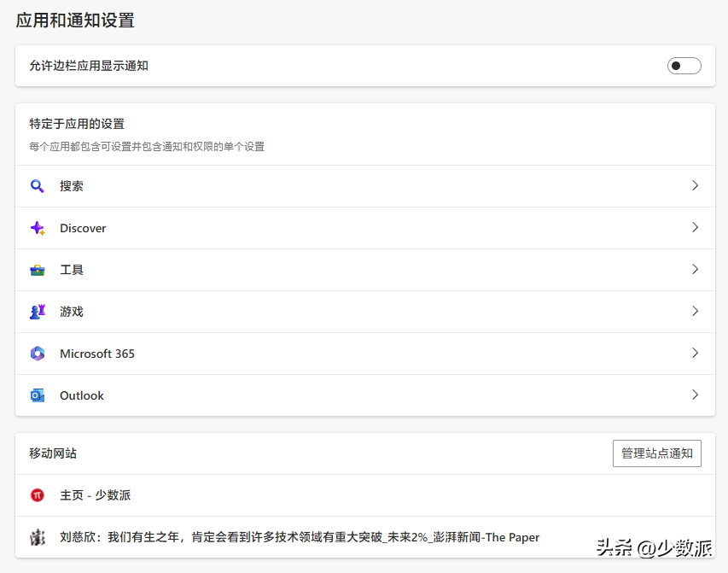728x573 pixels.
Task: Click the 少数派 red site icon
Action: pos(38,495)
